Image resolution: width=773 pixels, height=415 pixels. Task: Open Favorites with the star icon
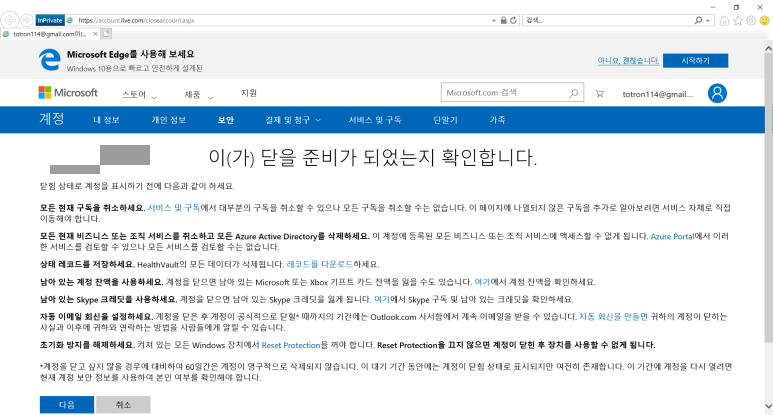click(x=738, y=20)
